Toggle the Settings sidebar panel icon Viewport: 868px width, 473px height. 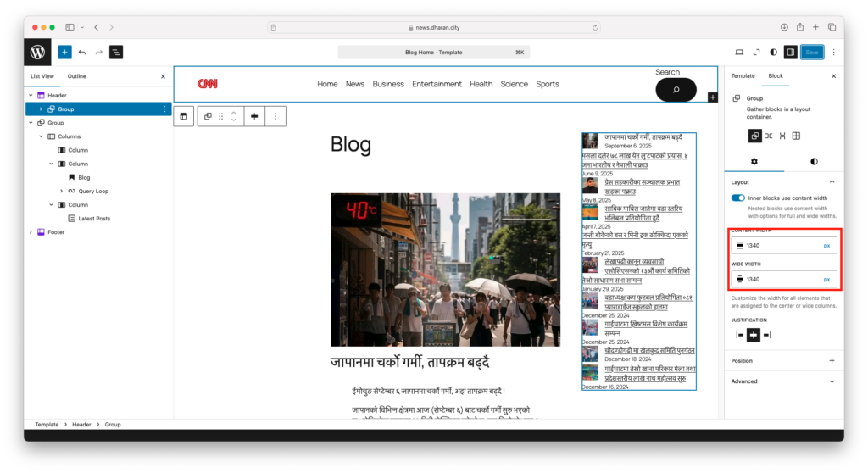coord(791,52)
